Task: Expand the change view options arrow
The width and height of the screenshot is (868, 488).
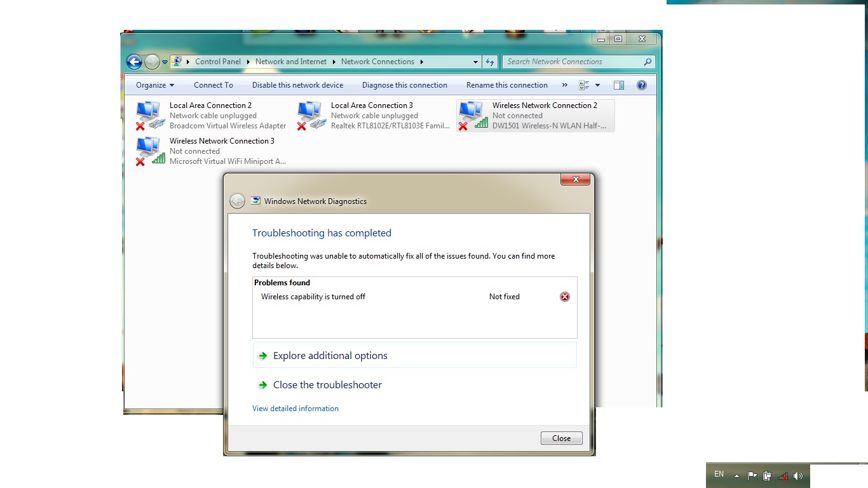Action: coord(597,85)
